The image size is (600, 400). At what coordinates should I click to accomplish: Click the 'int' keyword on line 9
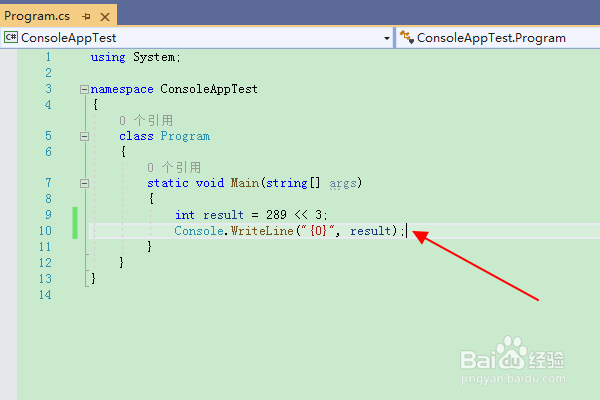(185, 215)
